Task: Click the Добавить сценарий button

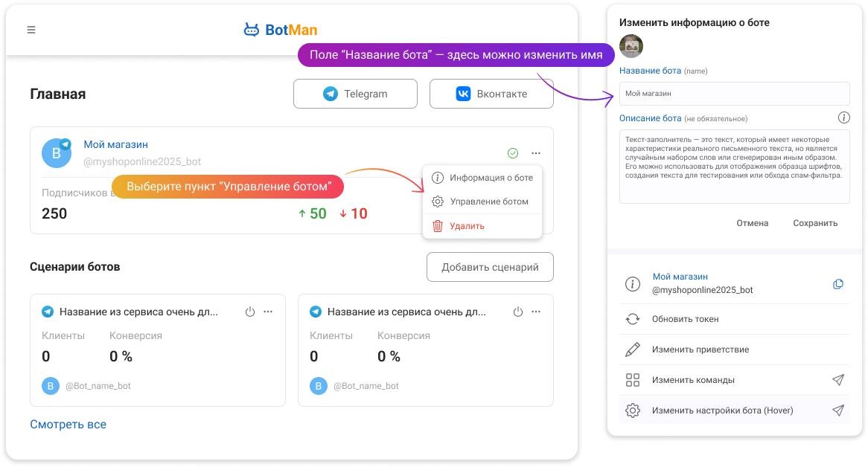Action: (x=490, y=266)
